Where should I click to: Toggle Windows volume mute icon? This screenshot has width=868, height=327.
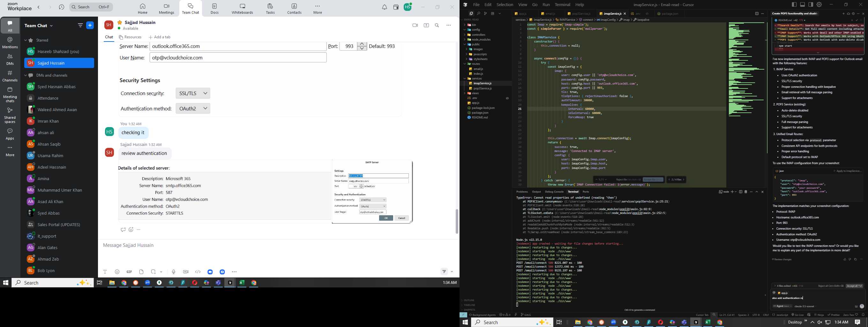pyautogui.click(x=820, y=322)
